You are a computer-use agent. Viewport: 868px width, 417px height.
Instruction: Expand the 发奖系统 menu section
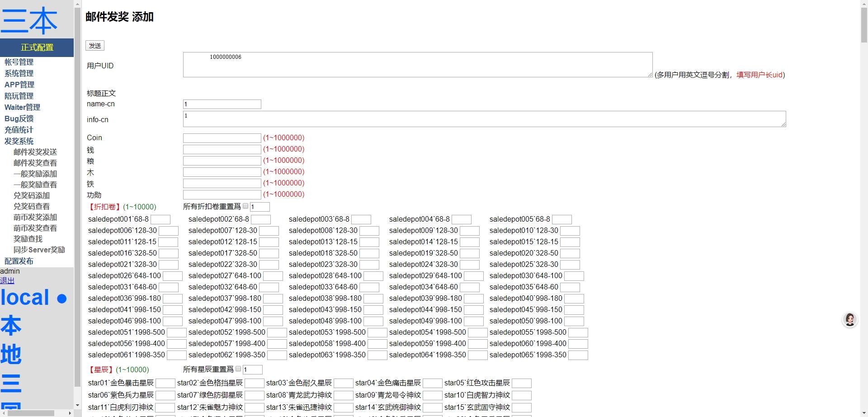[19, 141]
